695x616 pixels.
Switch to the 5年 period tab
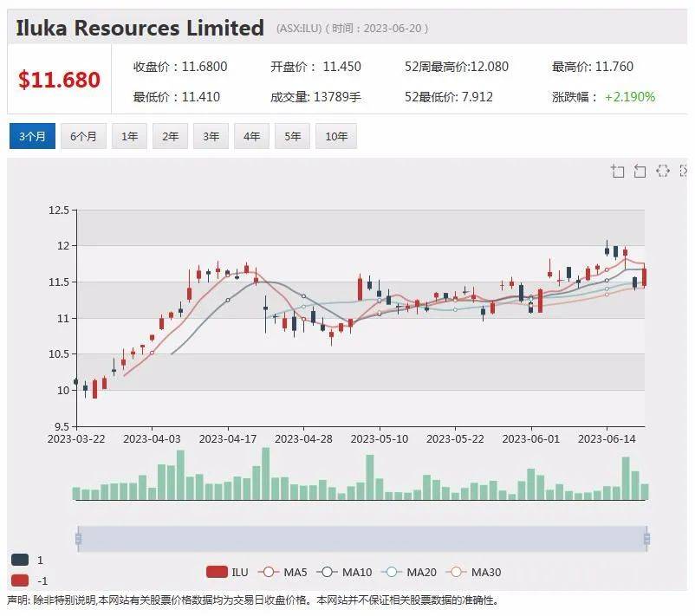(x=293, y=136)
